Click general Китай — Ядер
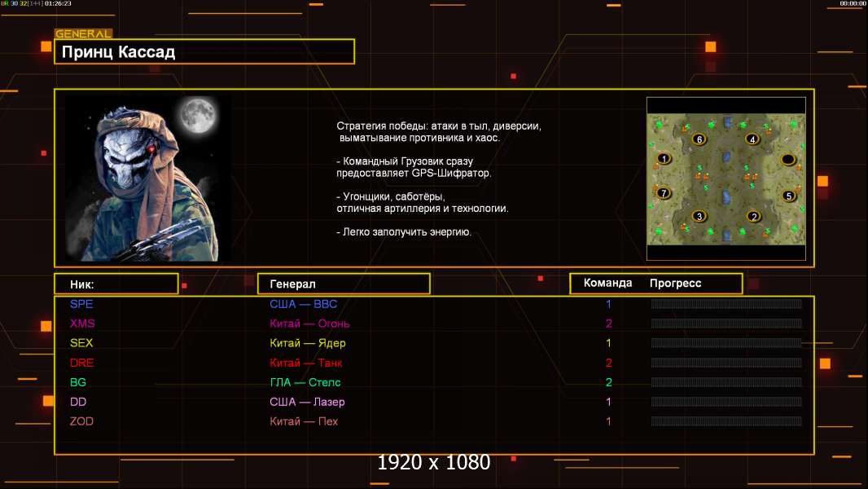 point(308,343)
